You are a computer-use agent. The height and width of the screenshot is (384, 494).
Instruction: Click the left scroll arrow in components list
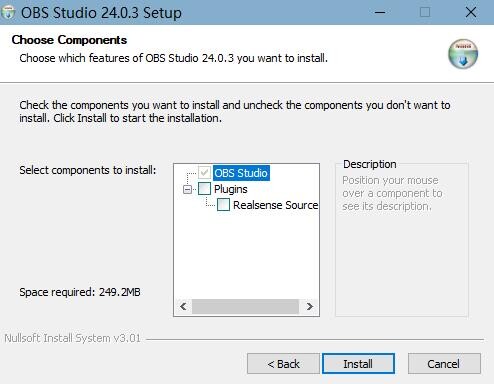183,306
